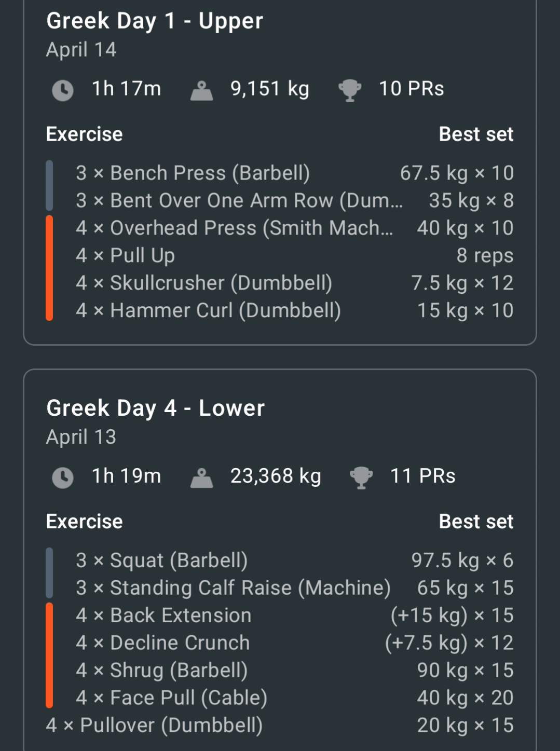
Task: Select the Pull Up exercise row
Action: pos(294,255)
